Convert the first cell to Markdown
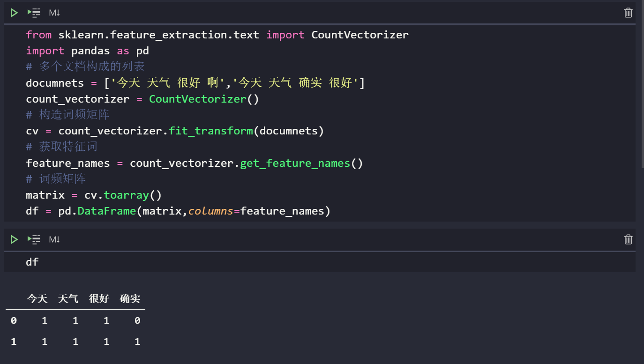This screenshot has width=644, height=364. pos(54,13)
